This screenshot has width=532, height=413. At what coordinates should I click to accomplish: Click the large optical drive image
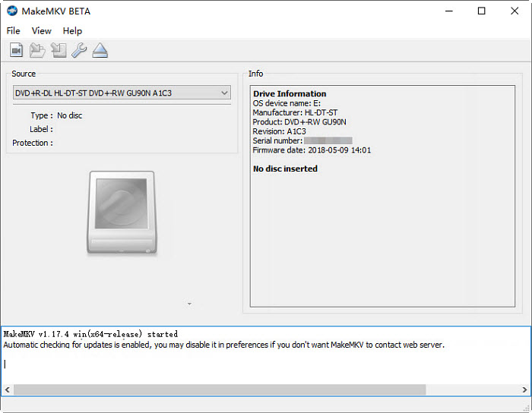tap(122, 213)
